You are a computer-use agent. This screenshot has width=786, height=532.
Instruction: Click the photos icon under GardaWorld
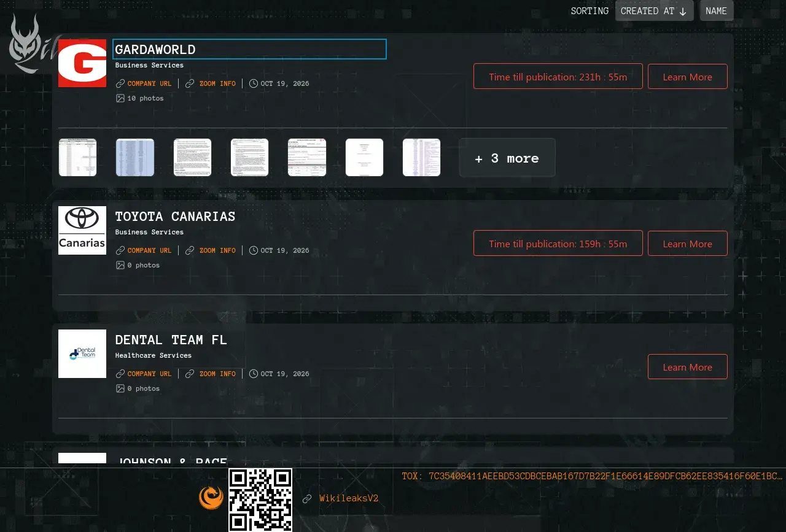click(x=120, y=98)
